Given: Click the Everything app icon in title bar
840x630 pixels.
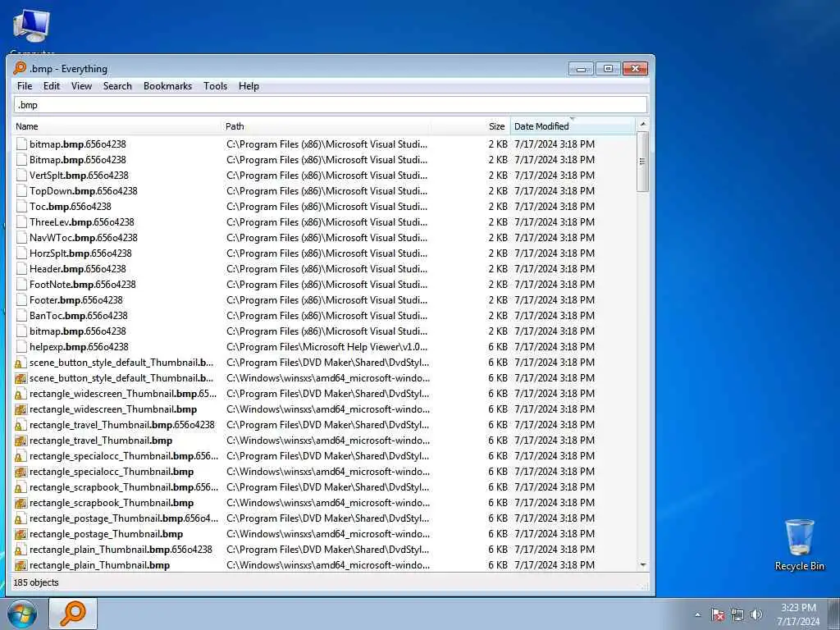Looking at the screenshot, I should (20, 68).
